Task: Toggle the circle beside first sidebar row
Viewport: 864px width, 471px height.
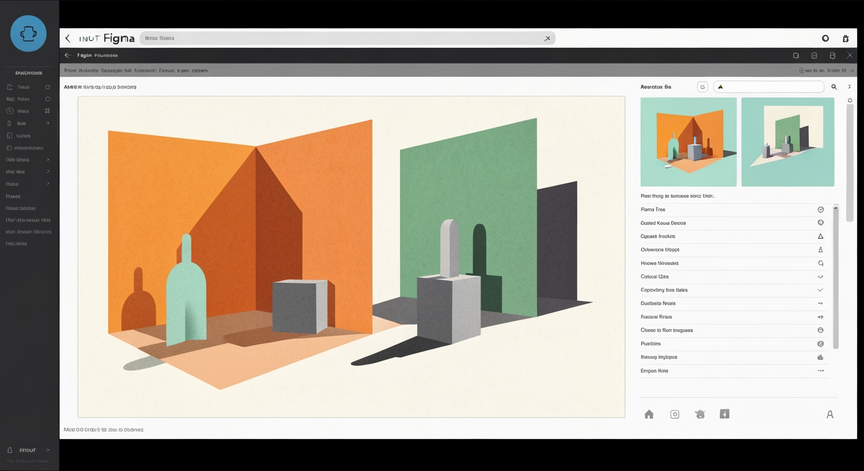Action: pyautogui.click(x=47, y=87)
